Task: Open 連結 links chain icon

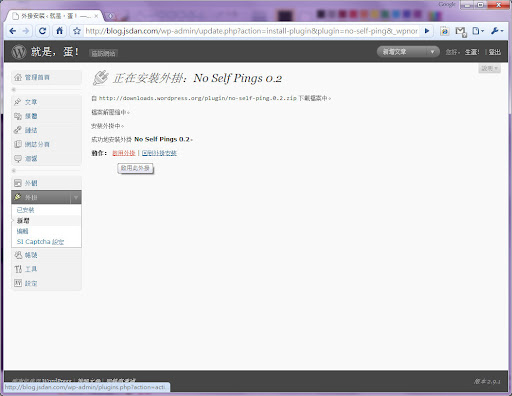Action: pyautogui.click(x=18, y=130)
